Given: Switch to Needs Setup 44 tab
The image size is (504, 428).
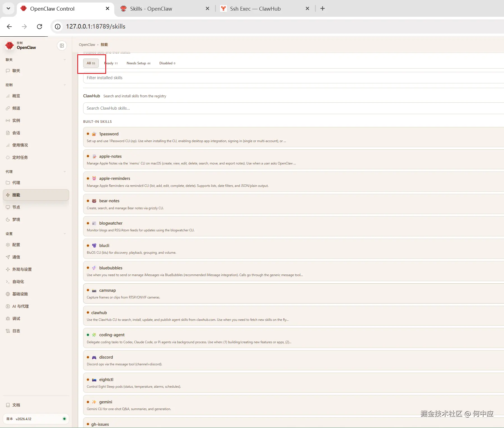Looking at the screenshot, I should [x=139, y=63].
